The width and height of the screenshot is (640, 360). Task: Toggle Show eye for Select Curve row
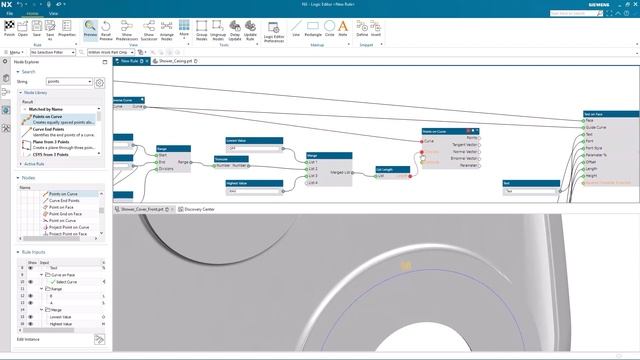[x=31, y=282]
